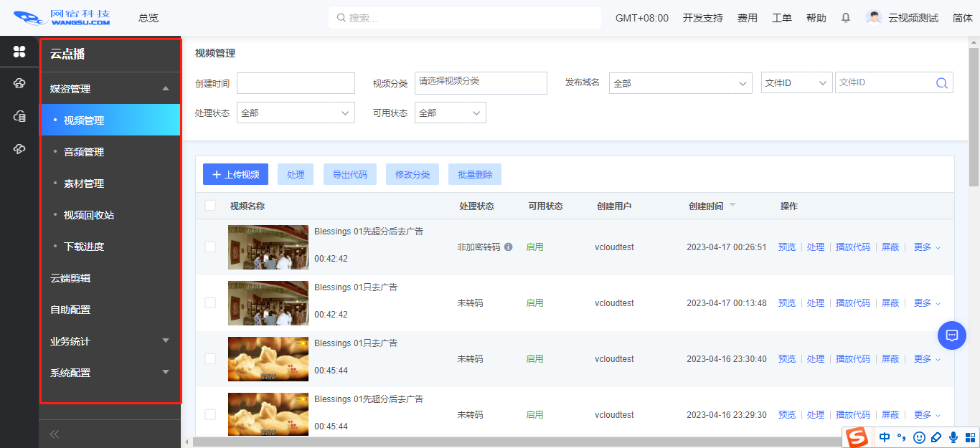Select the bottom cloud icon in the left rail
The image size is (980, 448).
[19, 148]
